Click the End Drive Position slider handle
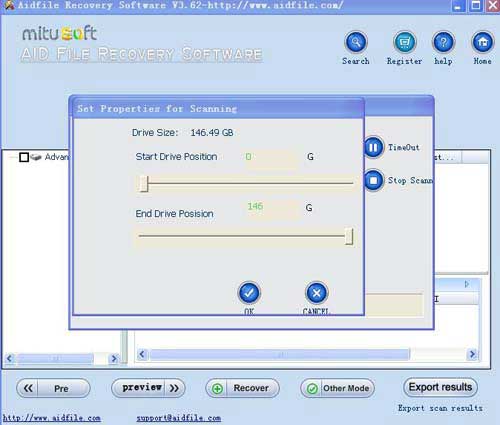The image size is (500, 425). (349, 236)
